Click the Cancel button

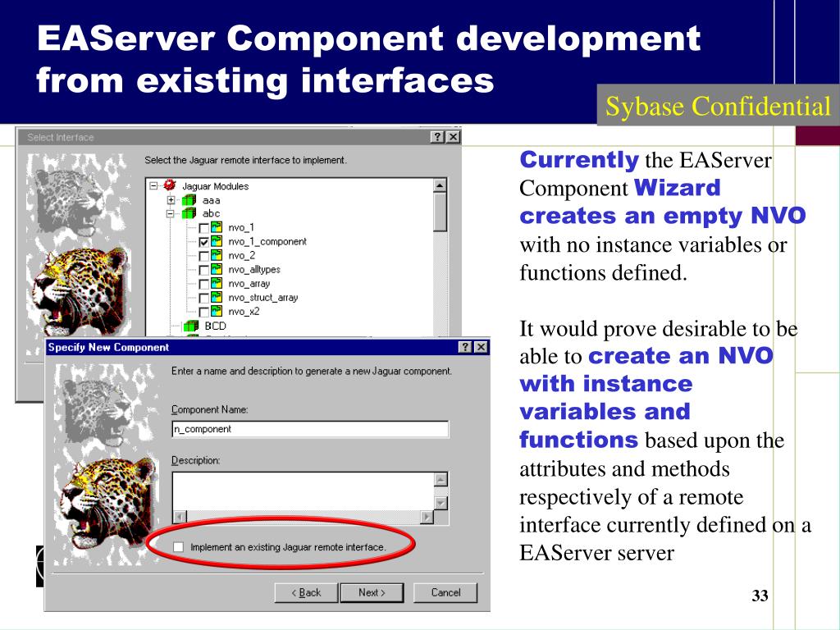445,592
